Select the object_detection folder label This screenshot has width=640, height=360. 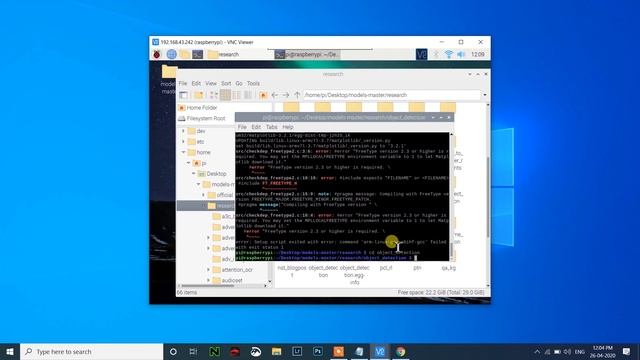323,271
